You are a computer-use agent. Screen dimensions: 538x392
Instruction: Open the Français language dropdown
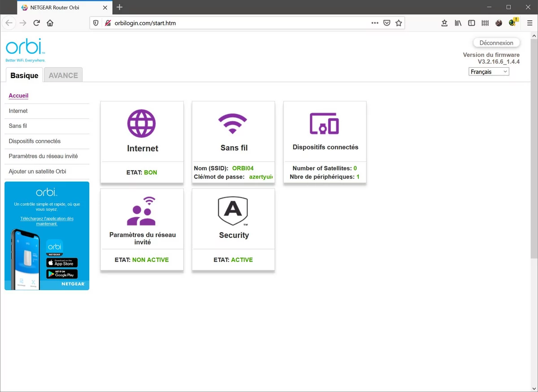coord(489,72)
